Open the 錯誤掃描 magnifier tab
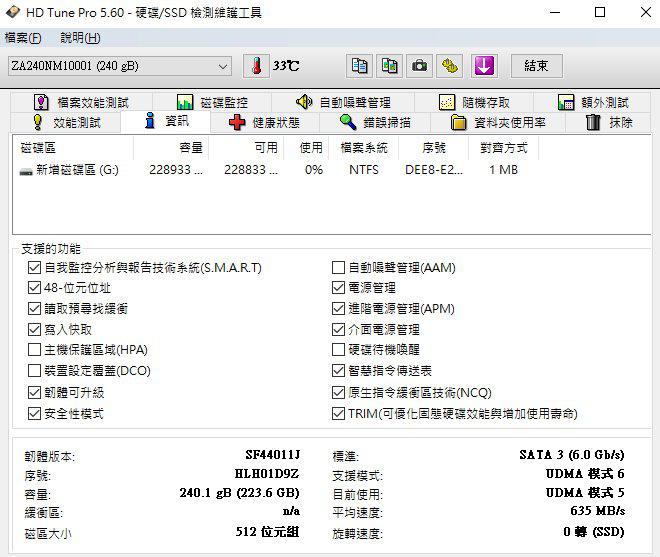This screenshot has width=660, height=557. tap(375, 123)
